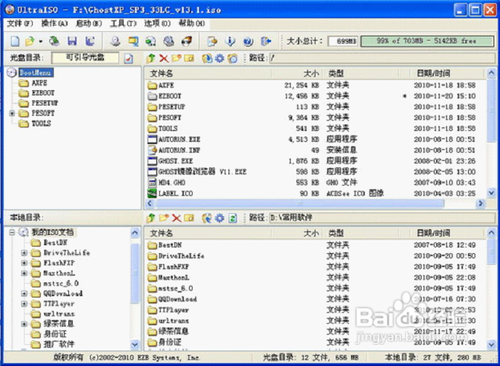
Task: Collapse the 我的ISO文档 tree node
Action: [12, 232]
